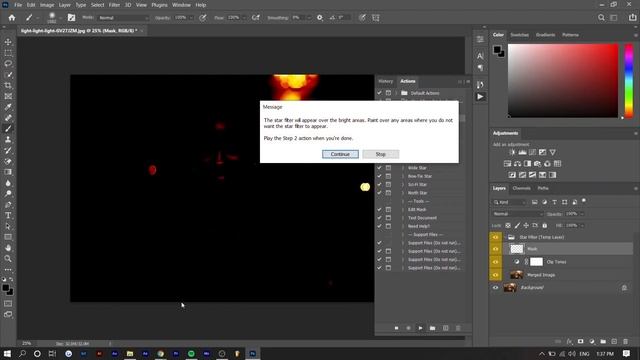Delete layer trash icon in Layers panel
The height and width of the screenshot is (360, 640).
pyautogui.click(x=626, y=341)
